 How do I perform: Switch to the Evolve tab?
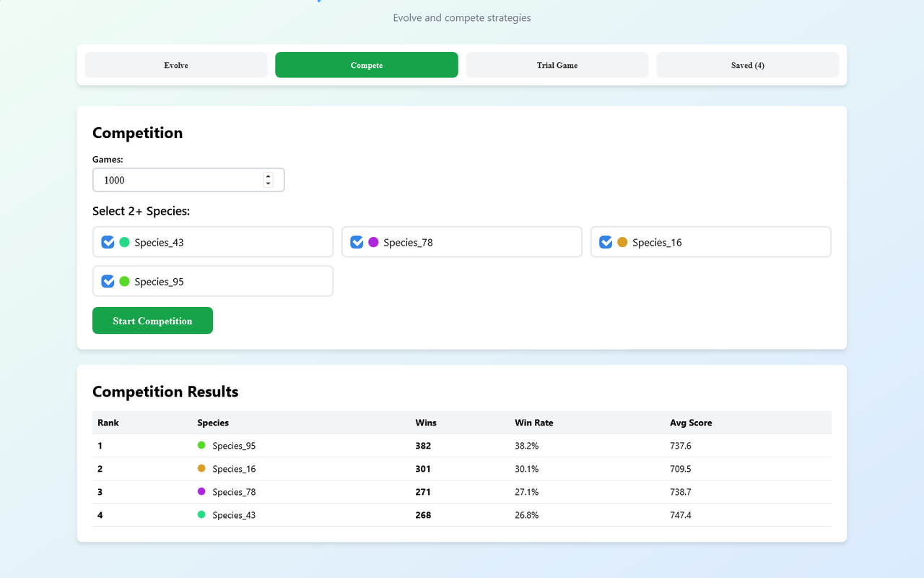pos(176,65)
